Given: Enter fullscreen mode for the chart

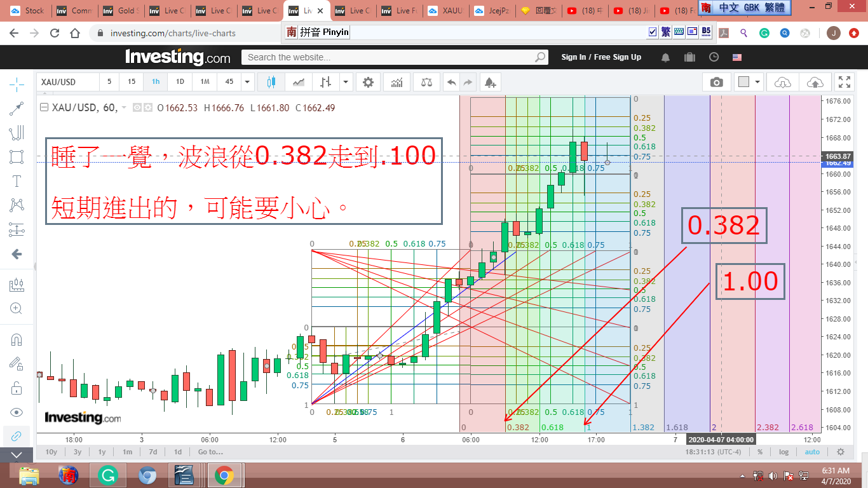Looking at the screenshot, I should coord(844,82).
